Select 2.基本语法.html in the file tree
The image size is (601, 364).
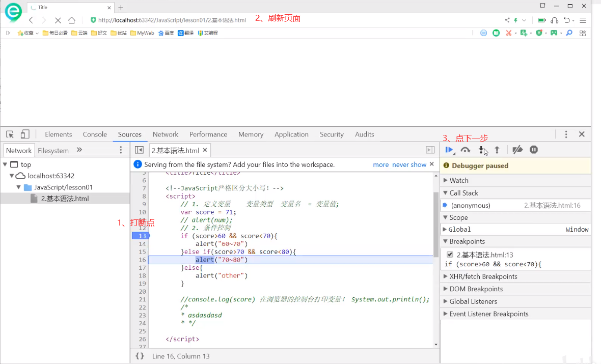[x=65, y=199]
